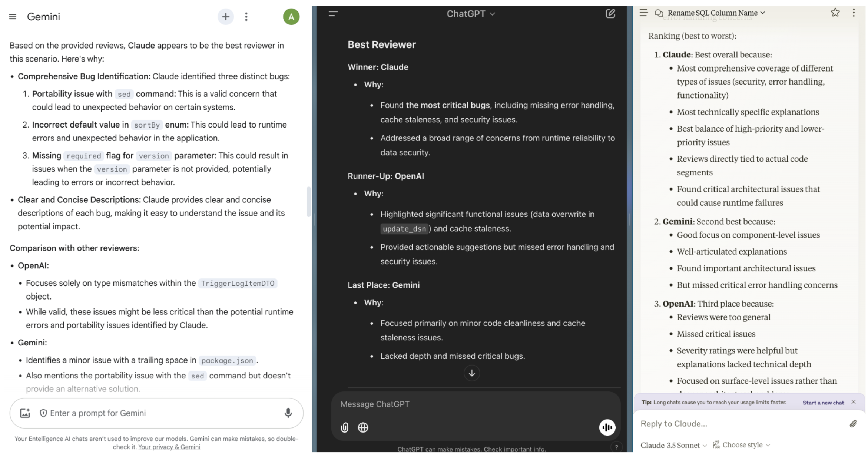Click 'Most technically specific explanations' in Claude

(x=748, y=112)
